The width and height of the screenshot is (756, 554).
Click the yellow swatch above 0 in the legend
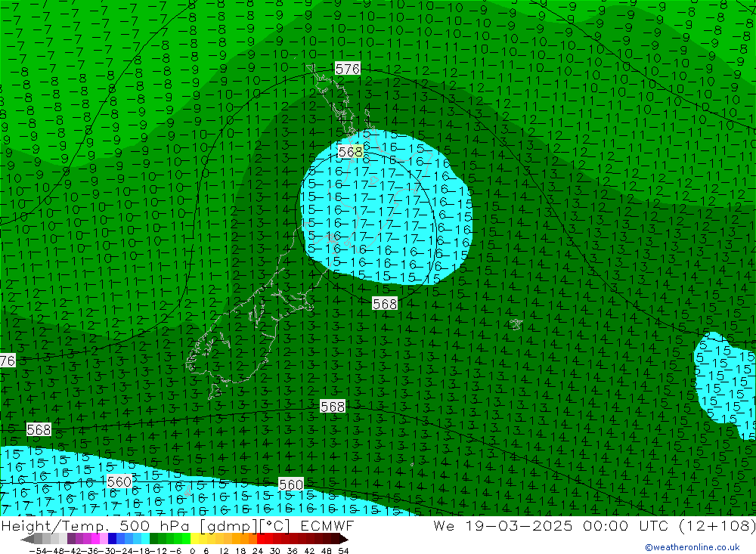click(195, 539)
